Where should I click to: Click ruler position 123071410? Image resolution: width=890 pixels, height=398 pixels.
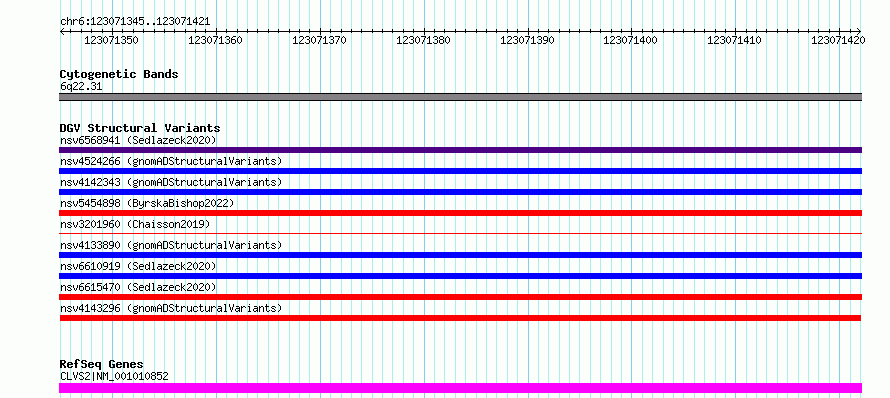tap(734, 40)
